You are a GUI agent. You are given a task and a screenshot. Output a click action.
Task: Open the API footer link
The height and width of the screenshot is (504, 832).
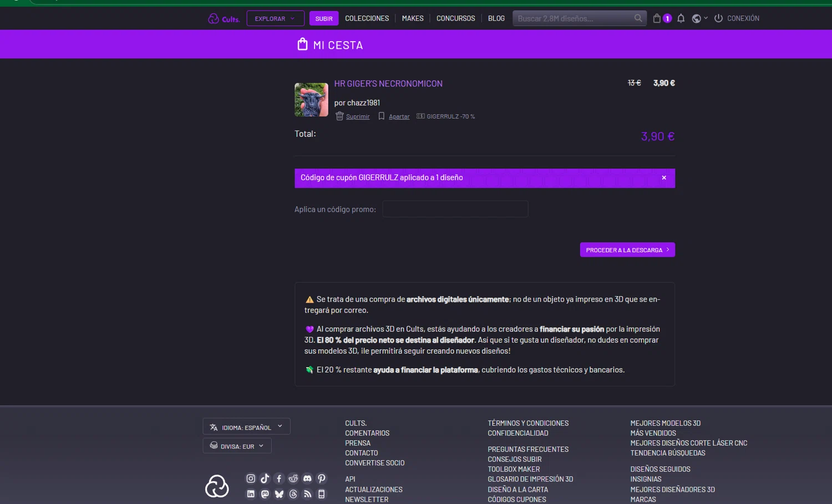click(350, 479)
